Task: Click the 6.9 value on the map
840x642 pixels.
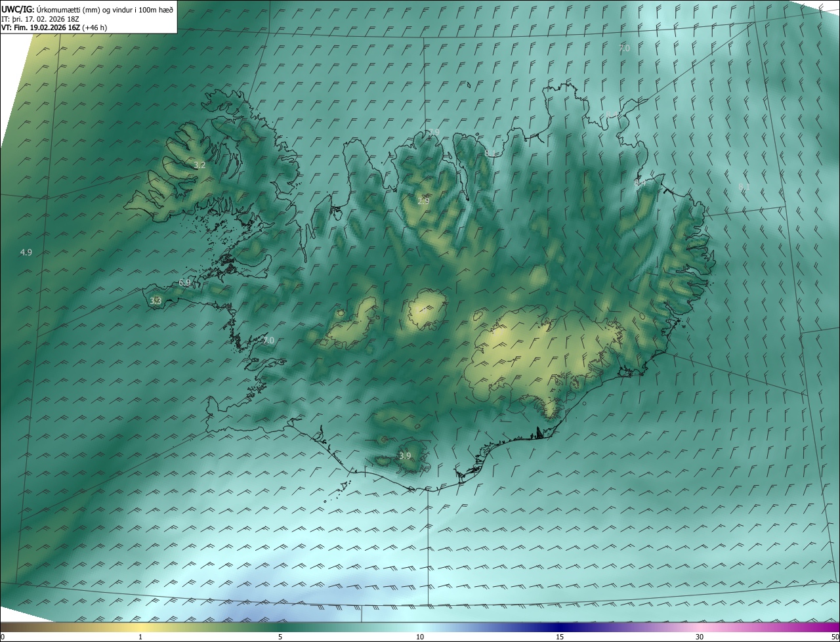Action: [184, 283]
